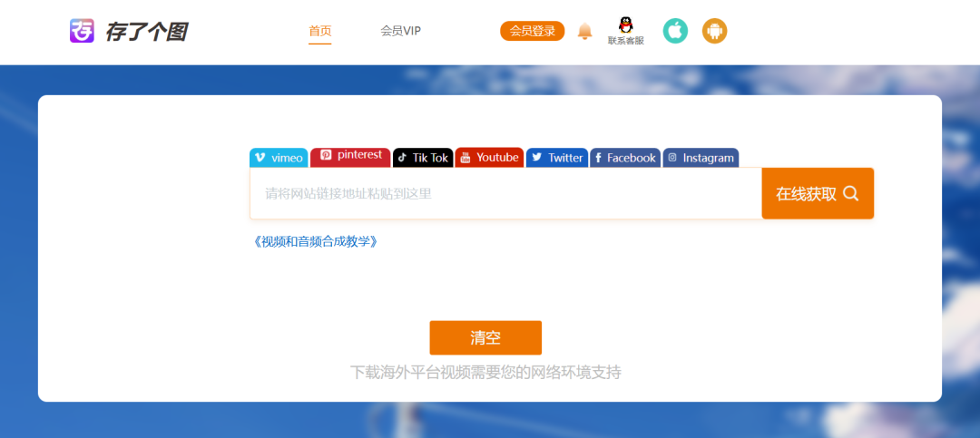Pick the Facebook tab
Screen dimensions: 980x438
point(625,158)
